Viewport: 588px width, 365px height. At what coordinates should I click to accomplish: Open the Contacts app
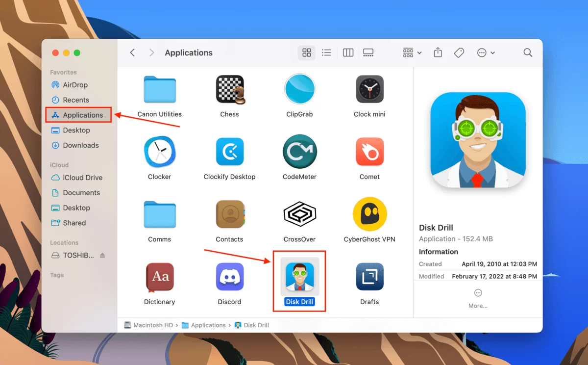(x=229, y=214)
